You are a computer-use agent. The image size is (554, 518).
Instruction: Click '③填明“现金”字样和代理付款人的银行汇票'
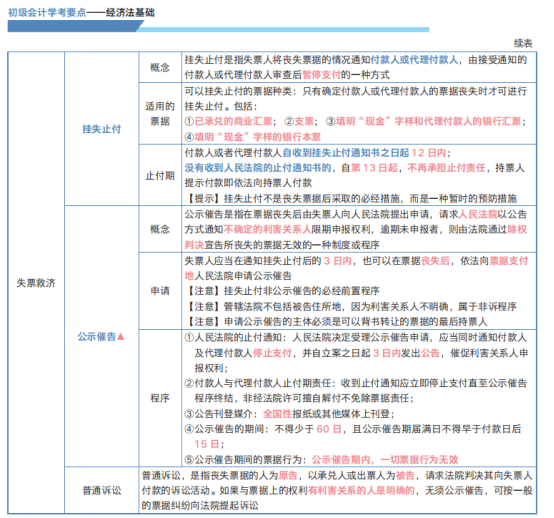[x=424, y=122]
